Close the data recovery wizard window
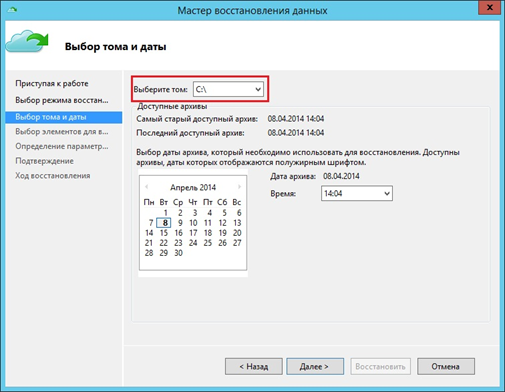Viewport: 505px width, 392px height. (x=489, y=7)
